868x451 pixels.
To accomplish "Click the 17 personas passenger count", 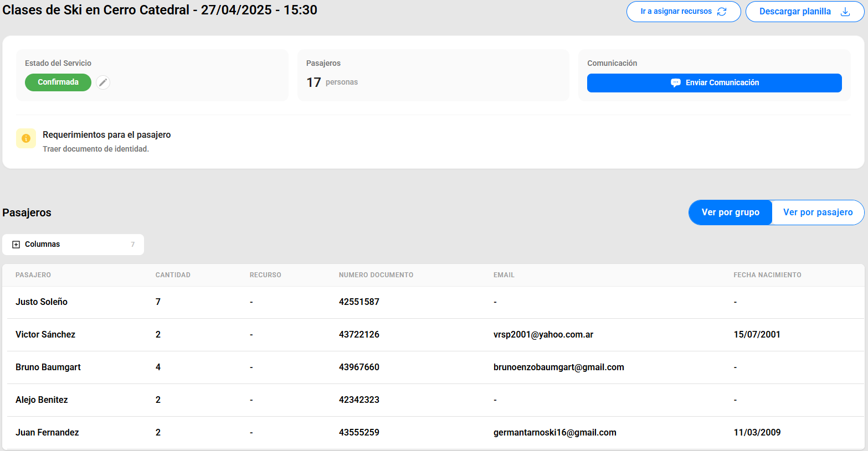I will [x=332, y=82].
